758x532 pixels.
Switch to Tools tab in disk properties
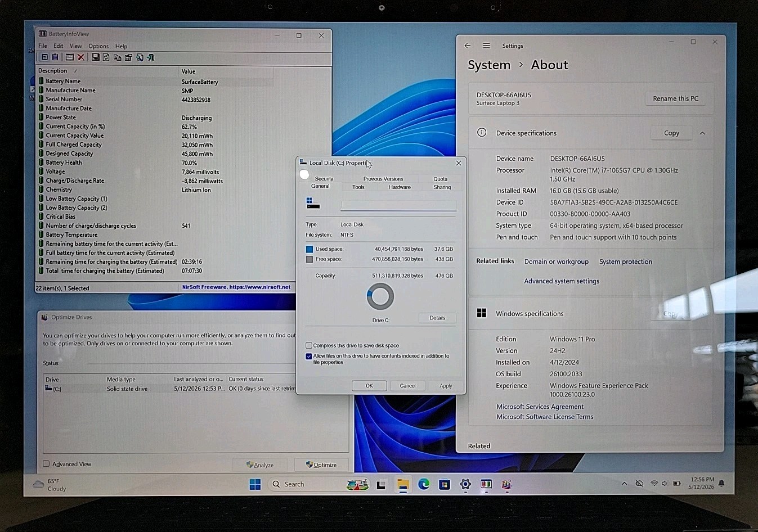(358, 187)
